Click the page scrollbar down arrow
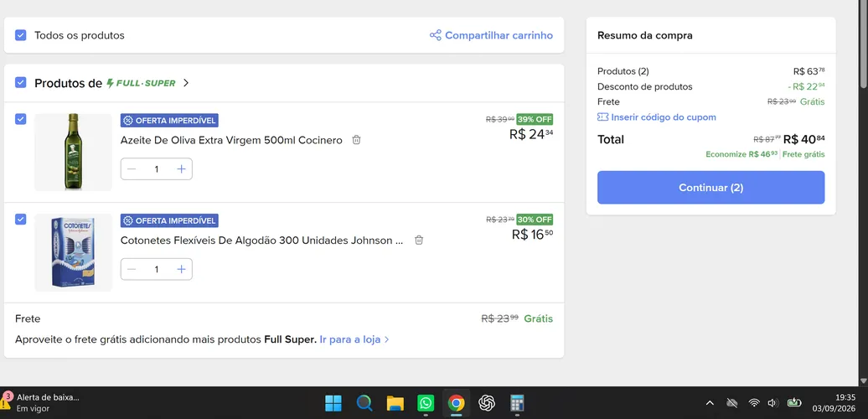 [863, 380]
